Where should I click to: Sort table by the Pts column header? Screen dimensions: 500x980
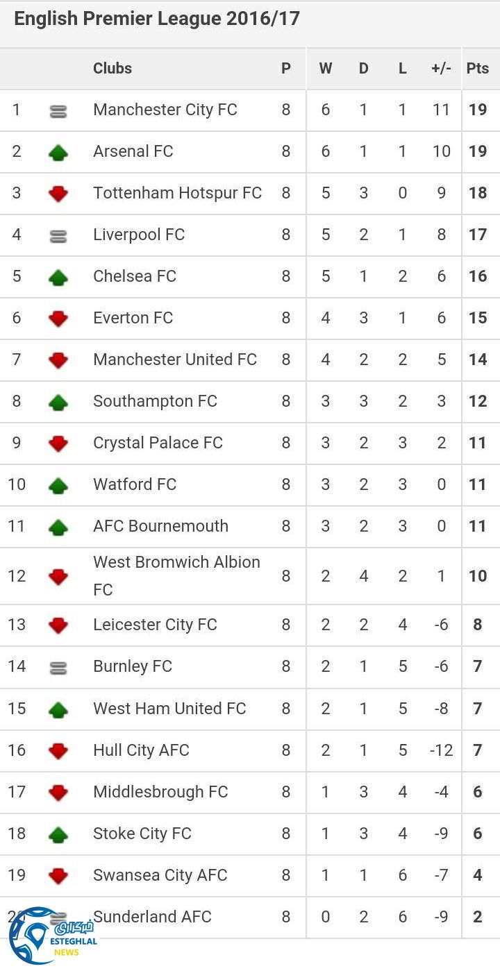point(477,68)
